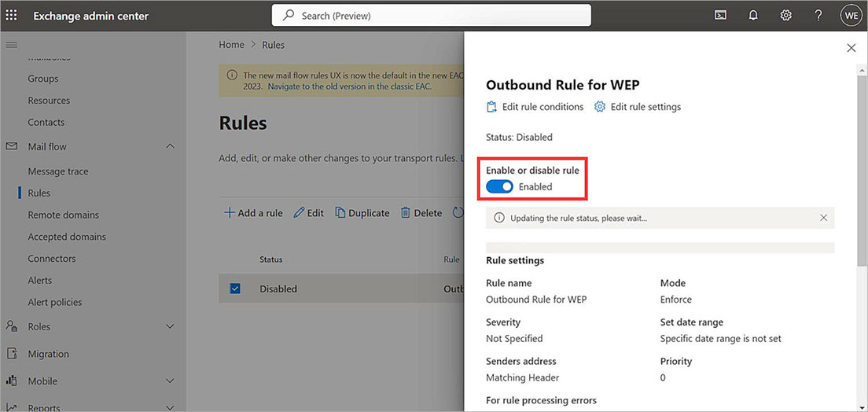868x412 pixels.
Task: Open Remote domains in sidebar
Action: tap(63, 215)
